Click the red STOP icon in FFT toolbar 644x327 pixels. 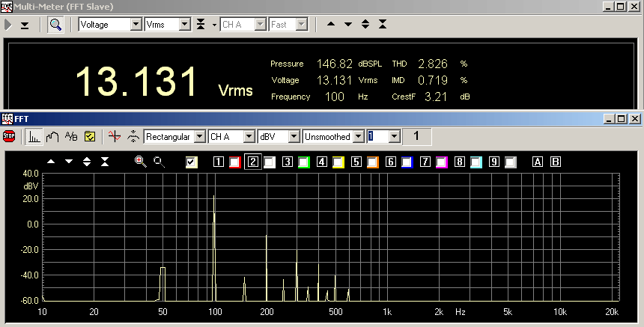coord(9,136)
